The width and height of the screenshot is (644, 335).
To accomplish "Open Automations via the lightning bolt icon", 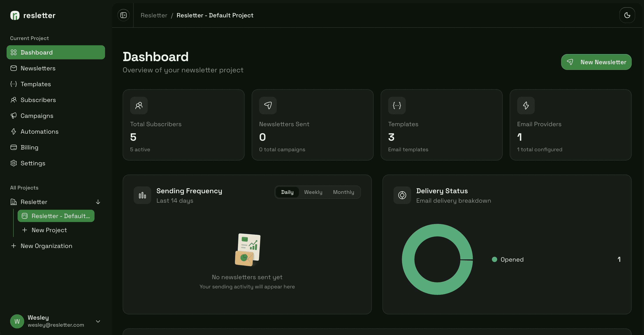I will (x=14, y=131).
